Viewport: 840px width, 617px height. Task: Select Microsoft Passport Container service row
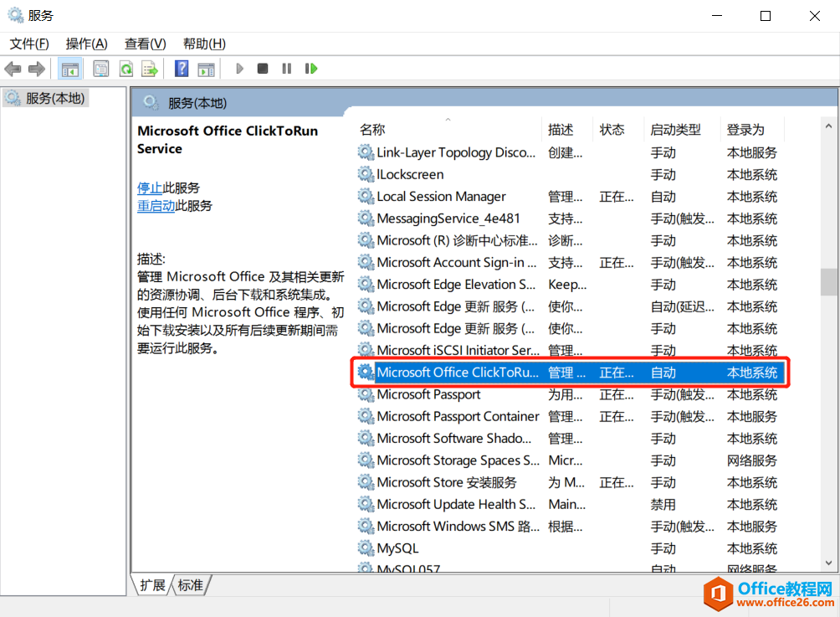click(569, 417)
